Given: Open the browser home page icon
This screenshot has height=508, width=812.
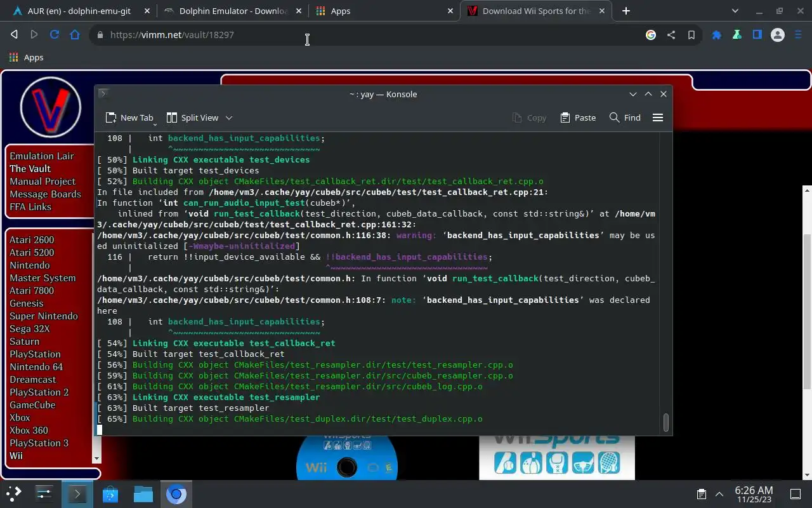Looking at the screenshot, I should [75, 35].
